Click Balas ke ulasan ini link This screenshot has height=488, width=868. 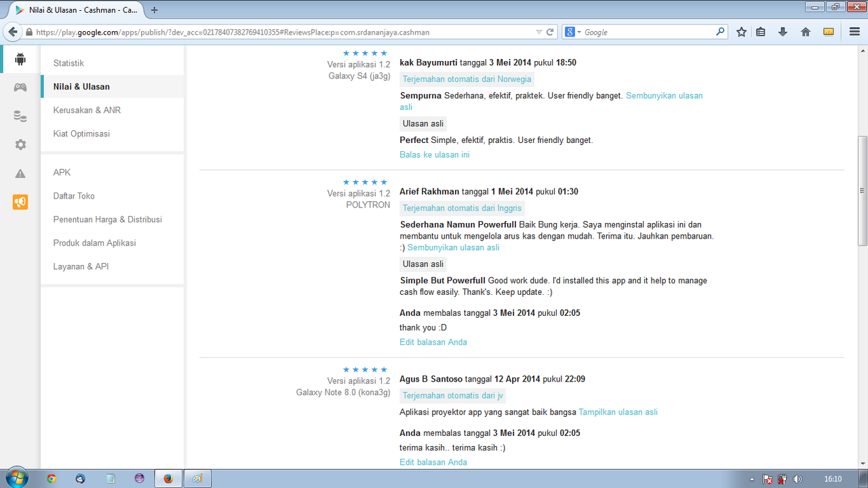[435, 155]
